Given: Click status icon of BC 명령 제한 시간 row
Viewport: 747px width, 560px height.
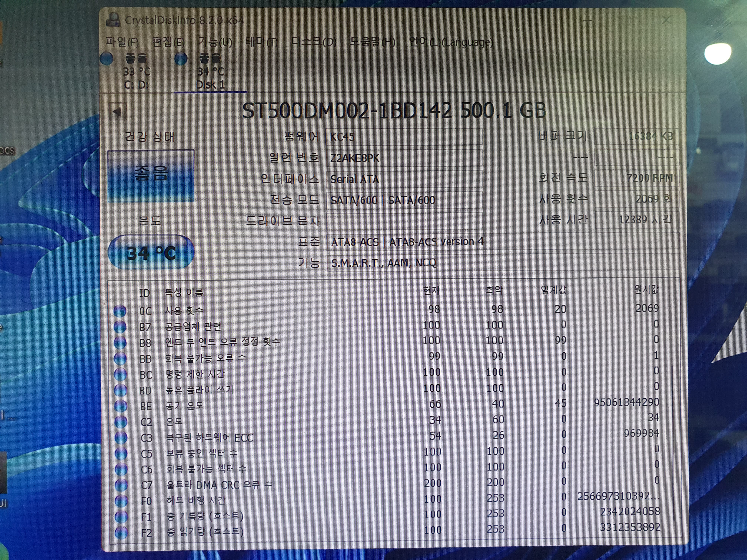Looking at the screenshot, I should [x=120, y=374].
